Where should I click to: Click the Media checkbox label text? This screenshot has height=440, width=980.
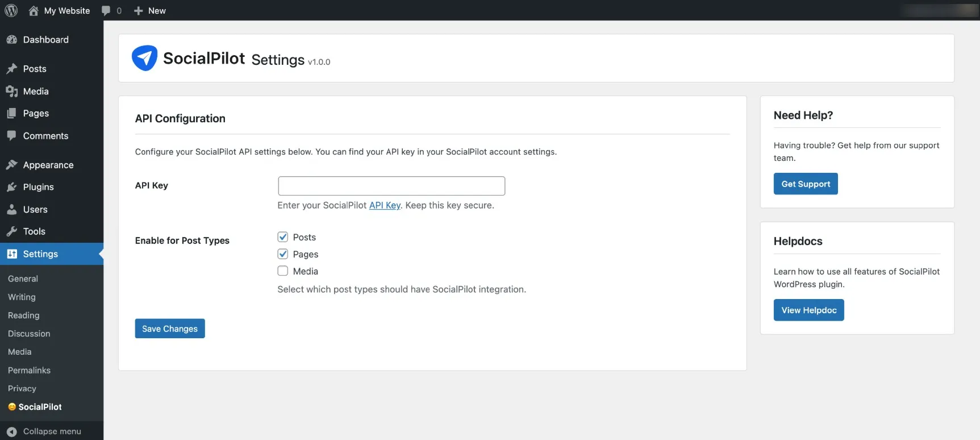click(x=306, y=271)
